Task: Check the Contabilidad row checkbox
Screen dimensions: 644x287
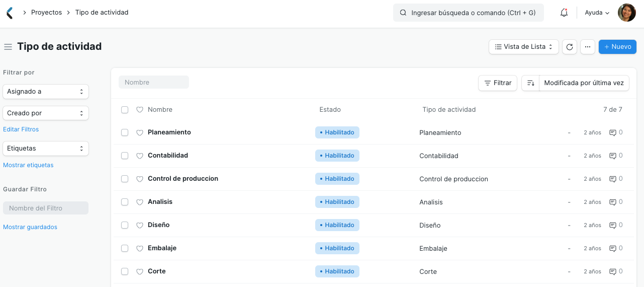Action: (125, 156)
